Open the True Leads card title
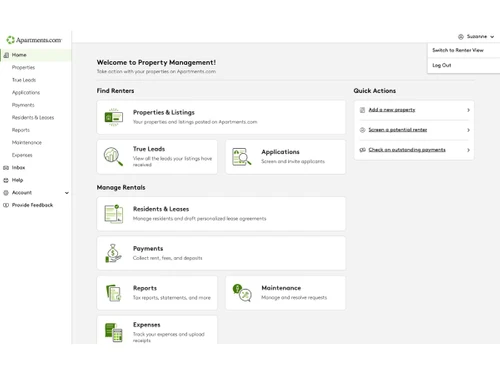500x375 pixels. 149,149
